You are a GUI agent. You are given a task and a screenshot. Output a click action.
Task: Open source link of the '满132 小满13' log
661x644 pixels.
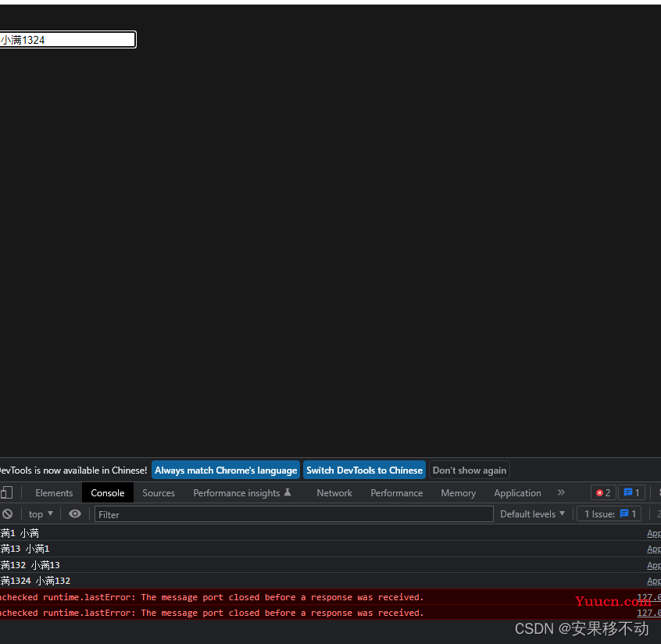tap(654, 565)
